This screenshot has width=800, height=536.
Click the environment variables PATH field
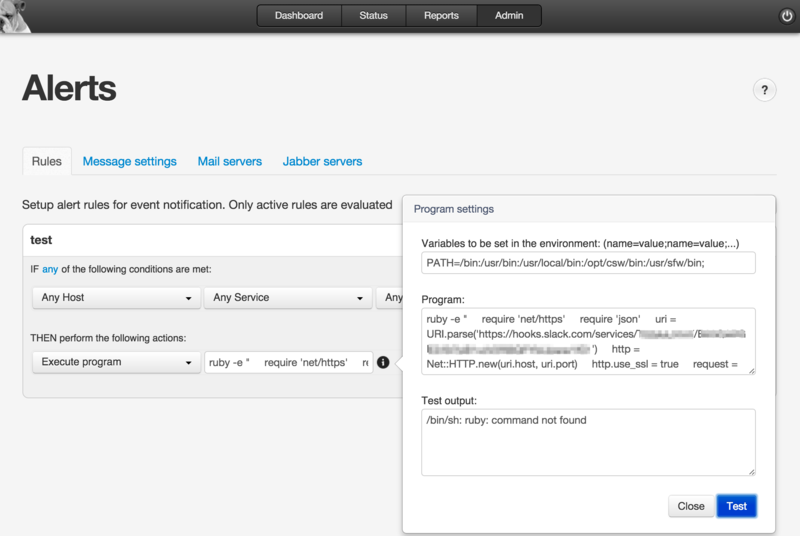click(x=588, y=263)
